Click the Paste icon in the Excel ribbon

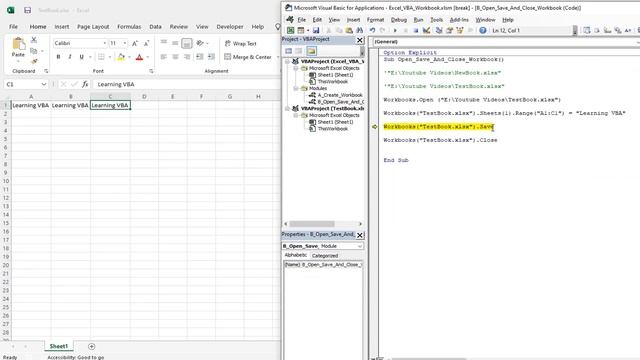point(18,44)
